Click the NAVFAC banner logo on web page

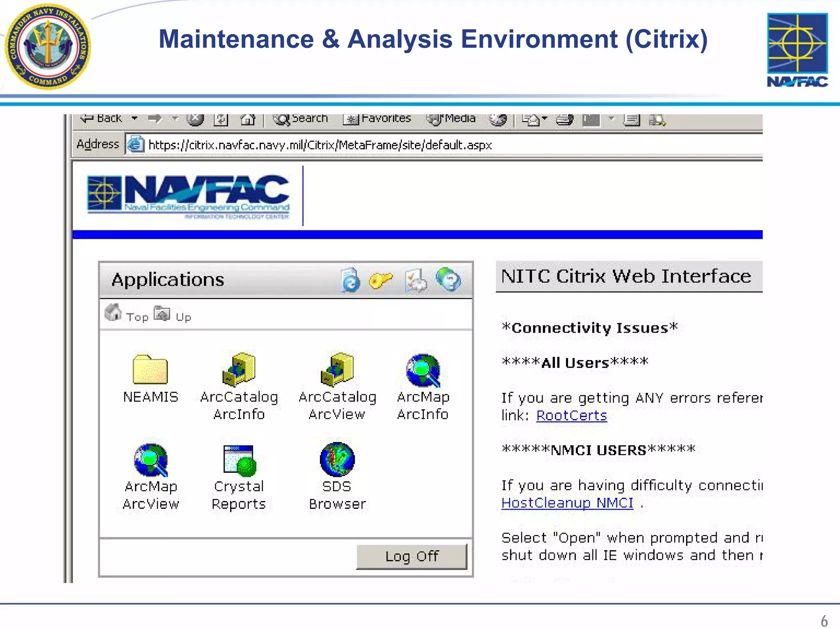(188, 197)
